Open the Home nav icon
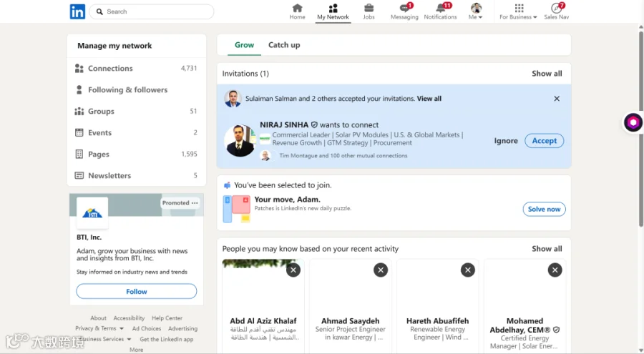The width and height of the screenshot is (644, 354). coord(297,11)
